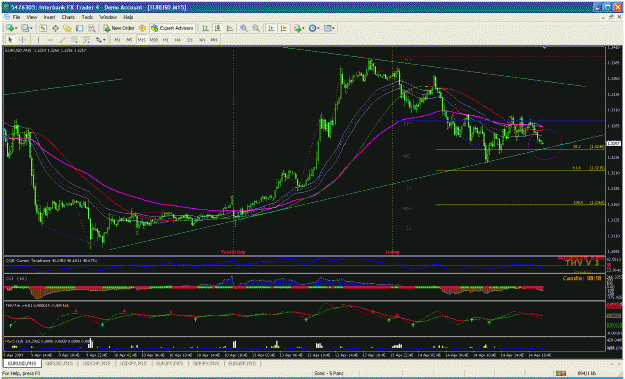The height and width of the screenshot is (379, 625).
Task: Open the Tools menu
Action: (87, 18)
